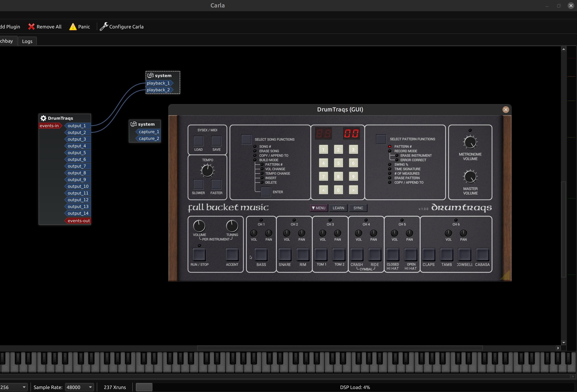Click the SWING % LED indicator

pos(390,164)
